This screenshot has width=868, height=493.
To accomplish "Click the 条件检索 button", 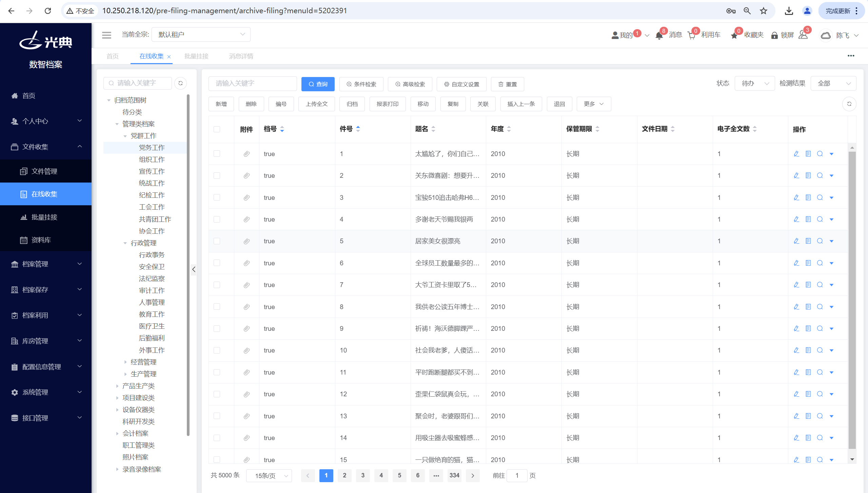I will (x=361, y=84).
